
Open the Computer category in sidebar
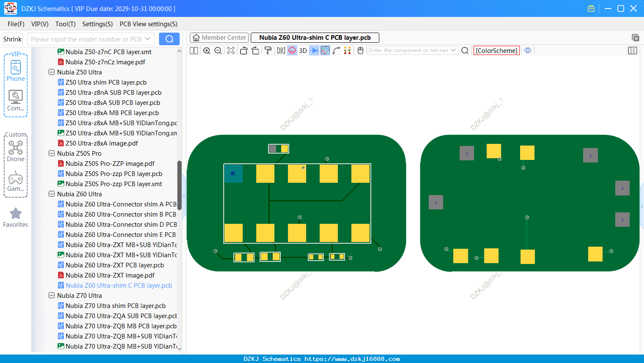tap(16, 100)
